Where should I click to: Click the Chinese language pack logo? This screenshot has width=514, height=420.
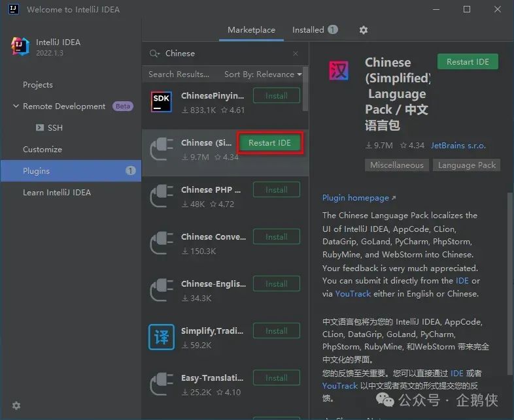pos(339,71)
